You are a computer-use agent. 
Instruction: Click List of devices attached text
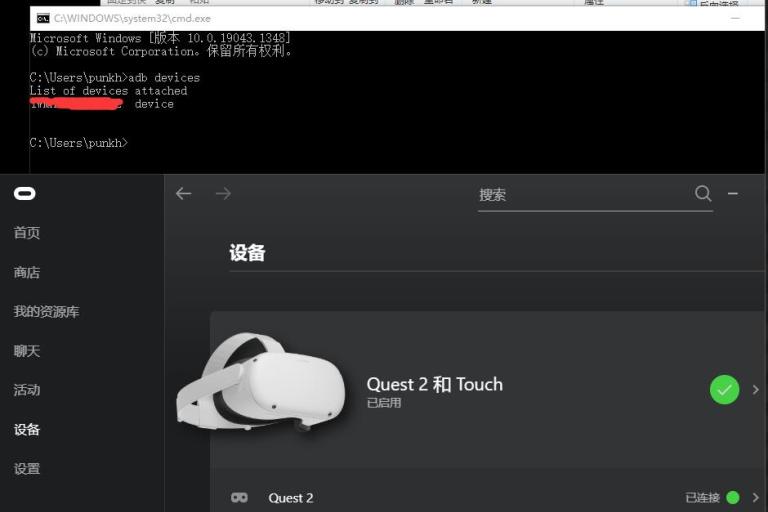pyautogui.click(x=108, y=91)
